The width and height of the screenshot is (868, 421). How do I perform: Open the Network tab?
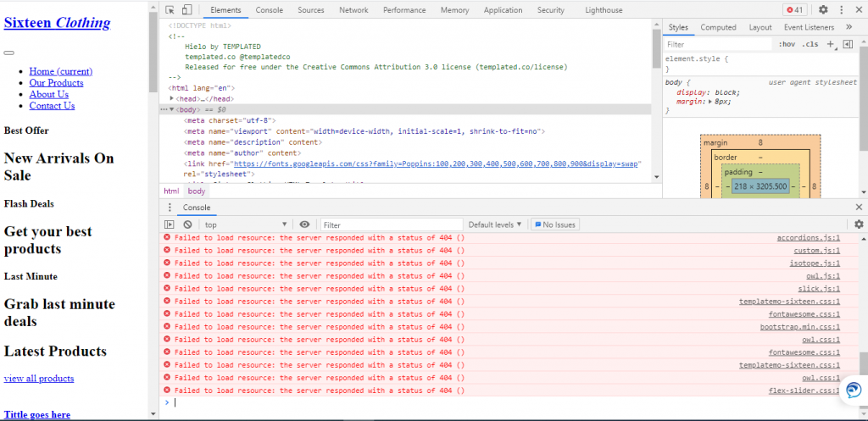point(353,10)
